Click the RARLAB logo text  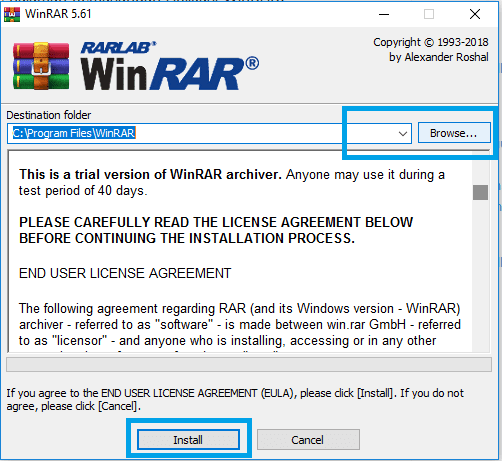click(118, 47)
